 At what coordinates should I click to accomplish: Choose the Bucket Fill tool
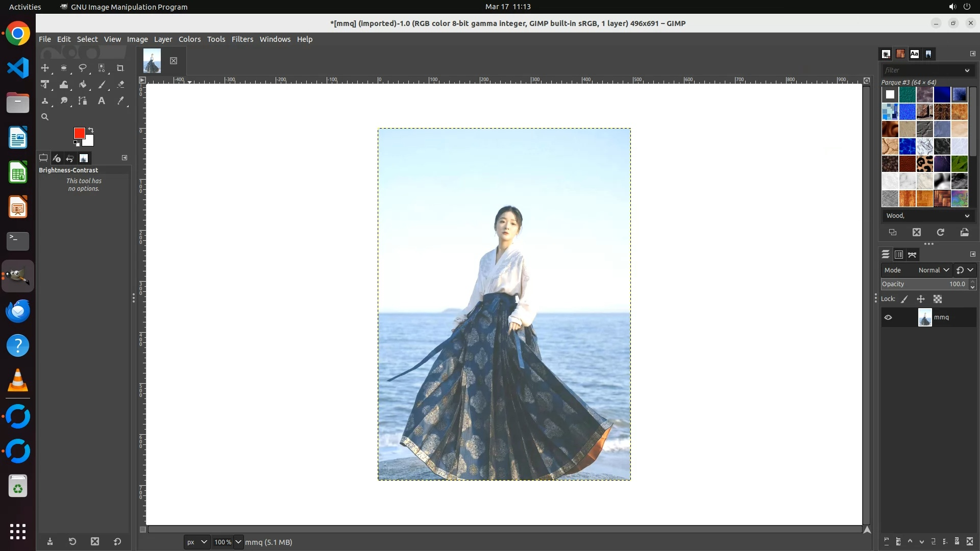[83, 85]
